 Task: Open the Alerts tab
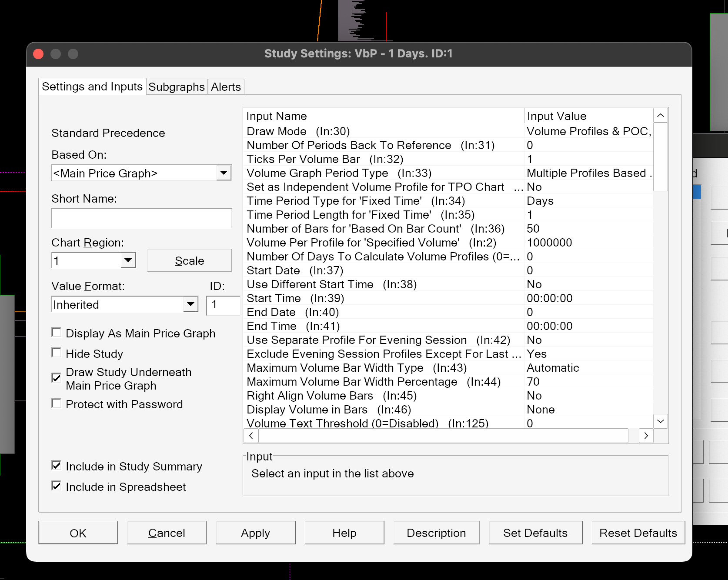[226, 87]
